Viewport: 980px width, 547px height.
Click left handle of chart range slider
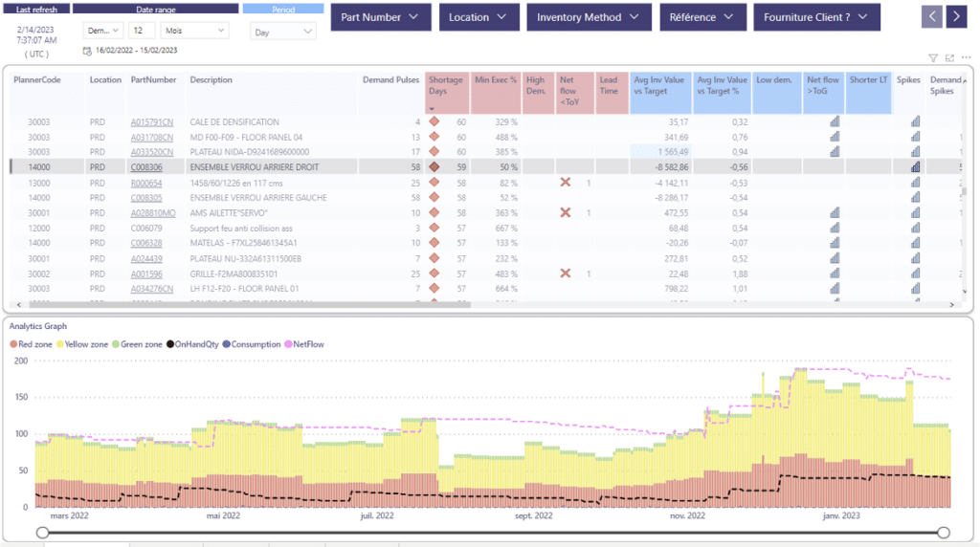coord(42,532)
